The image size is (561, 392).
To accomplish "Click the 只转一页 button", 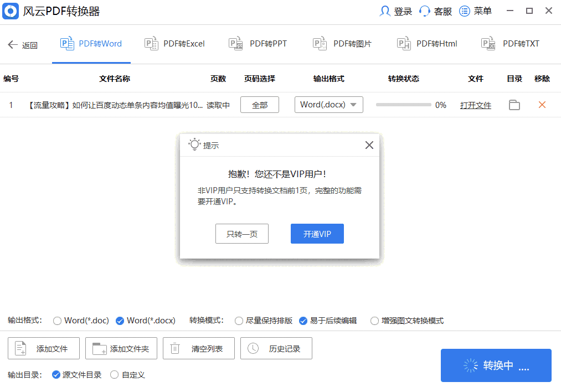I will (x=242, y=234).
